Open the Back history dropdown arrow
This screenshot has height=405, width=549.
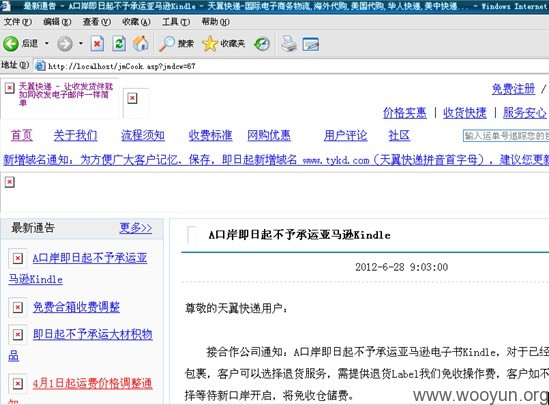47,43
